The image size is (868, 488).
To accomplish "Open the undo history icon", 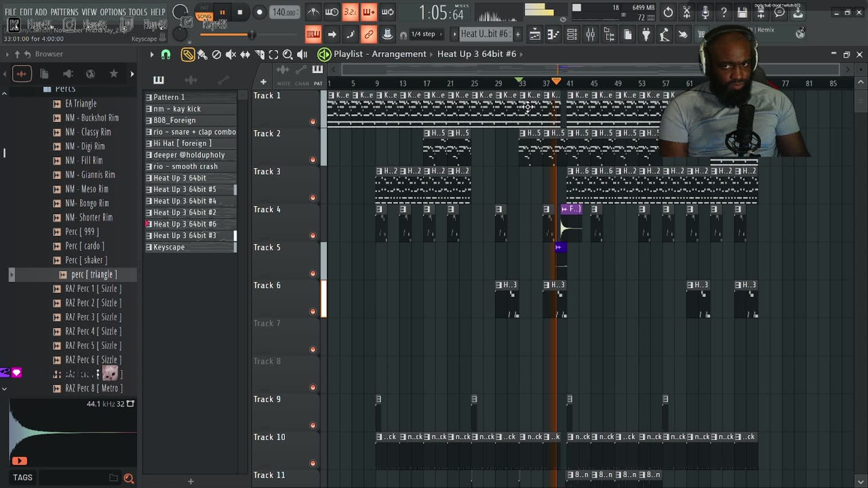I will 668,12.
